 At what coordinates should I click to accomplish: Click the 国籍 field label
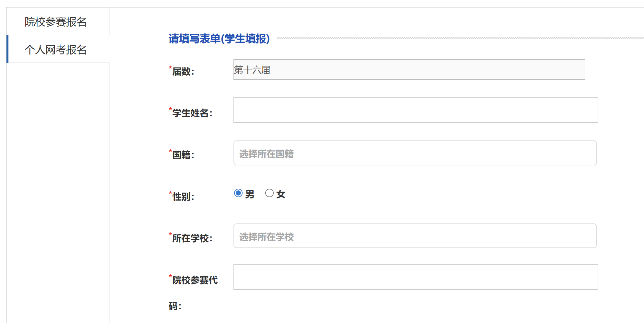coord(183,155)
